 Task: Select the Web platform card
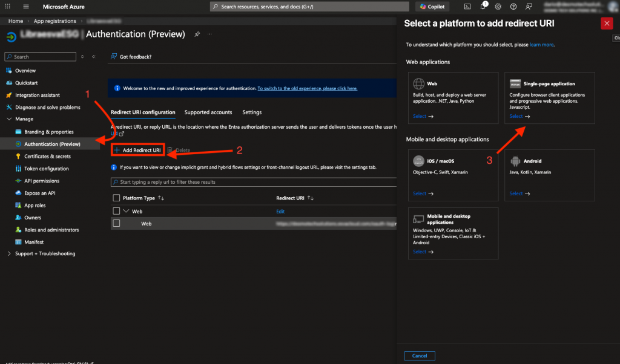tap(453, 98)
